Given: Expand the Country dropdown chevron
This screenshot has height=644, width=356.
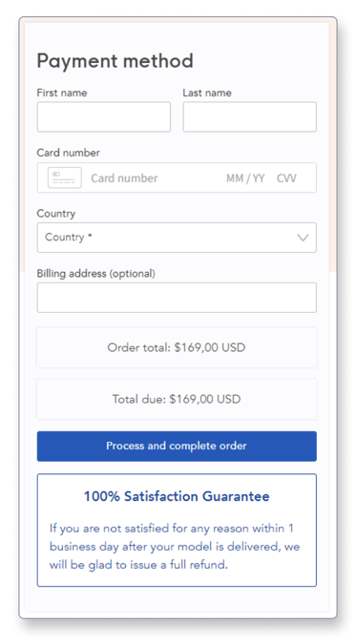Looking at the screenshot, I should 303,238.
